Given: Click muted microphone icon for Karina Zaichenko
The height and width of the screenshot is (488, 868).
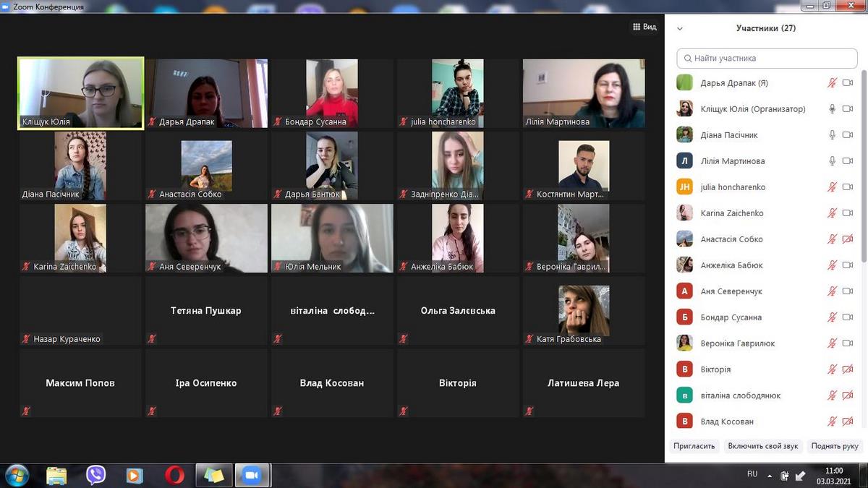Looking at the screenshot, I should pyautogui.click(x=833, y=213).
